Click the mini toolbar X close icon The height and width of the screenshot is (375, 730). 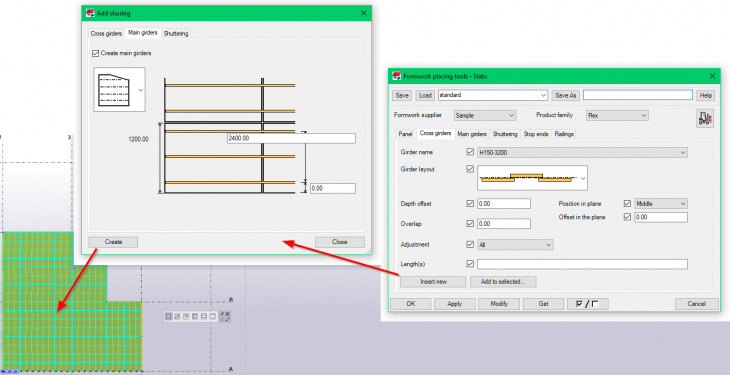228,314
